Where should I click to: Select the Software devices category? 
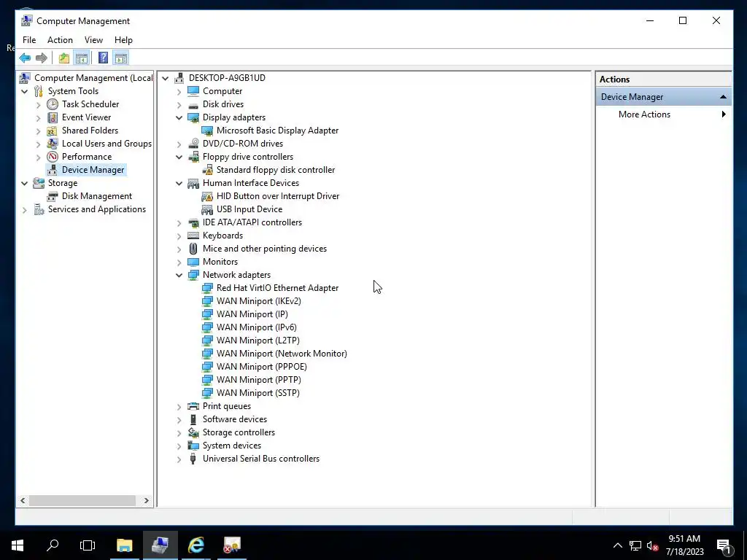pos(234,419)
